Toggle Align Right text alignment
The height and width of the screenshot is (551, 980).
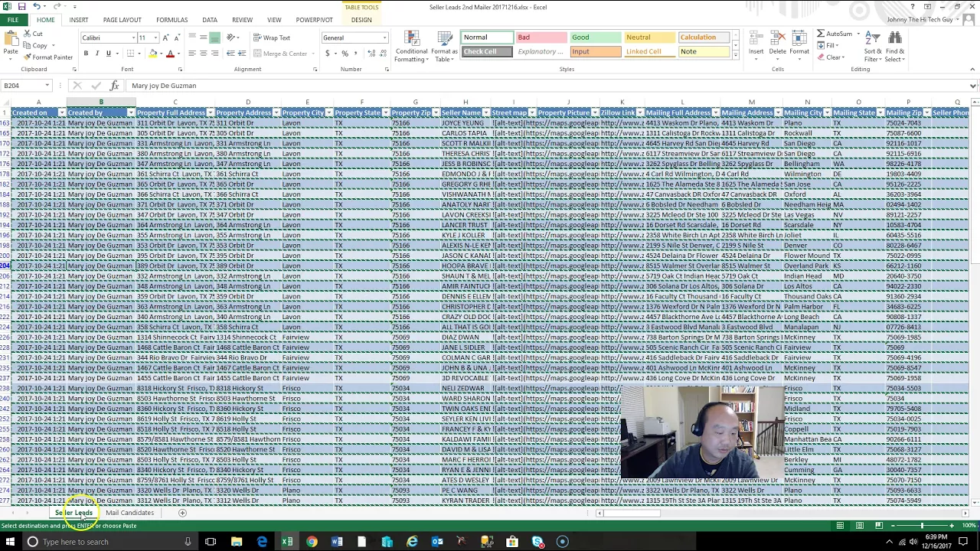pos(214,54)
